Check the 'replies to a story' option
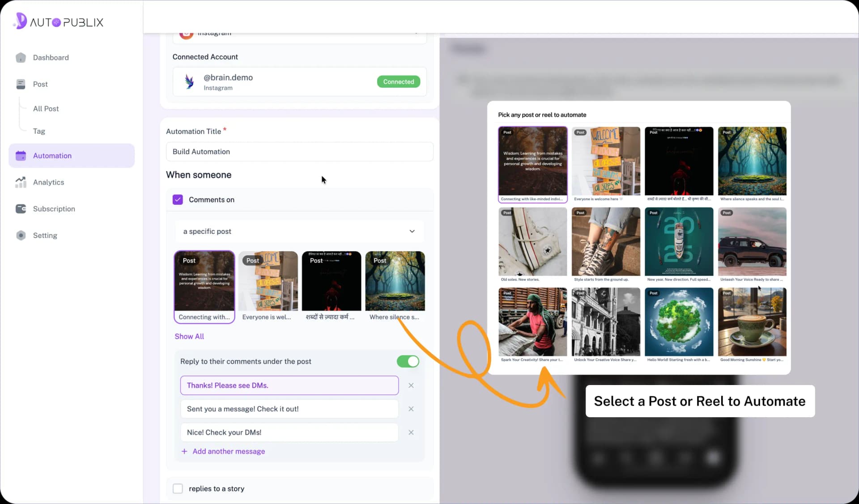859x504 pixels. click(x=178, y=488)
